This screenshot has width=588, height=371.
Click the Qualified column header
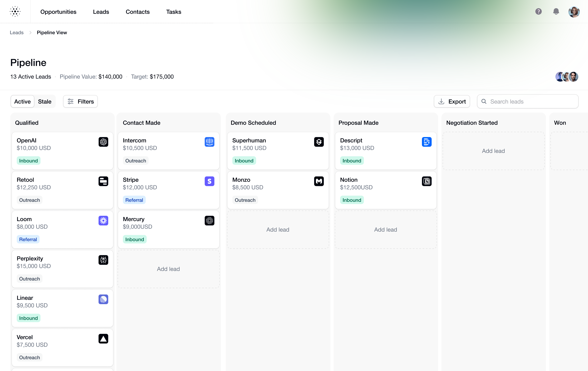[27, 123]
